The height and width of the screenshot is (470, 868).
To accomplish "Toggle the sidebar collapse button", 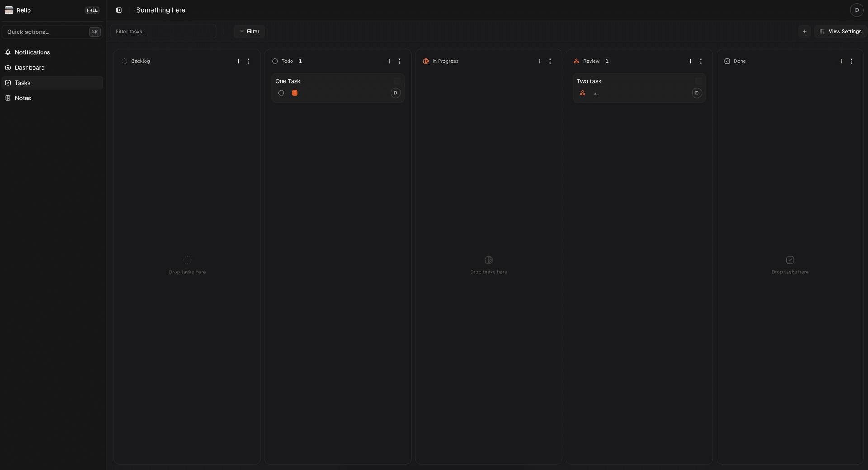I will pyautogui.click(x=119, y=9).
